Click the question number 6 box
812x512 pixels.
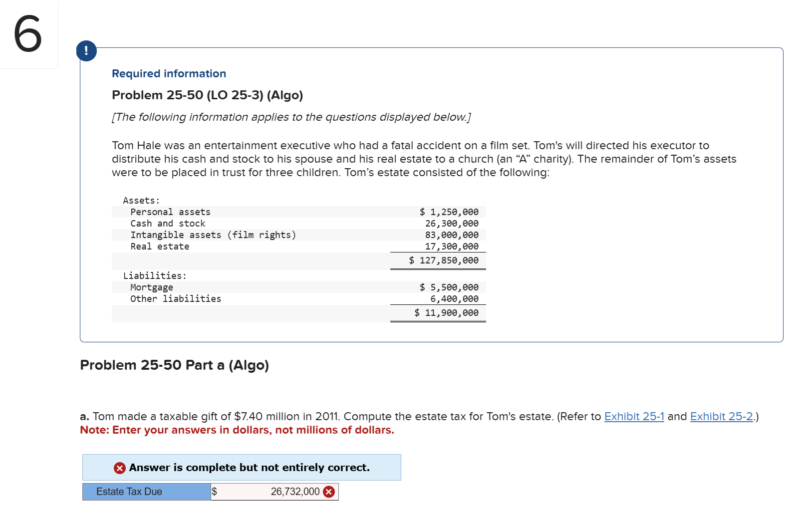(x=28, y=34)
